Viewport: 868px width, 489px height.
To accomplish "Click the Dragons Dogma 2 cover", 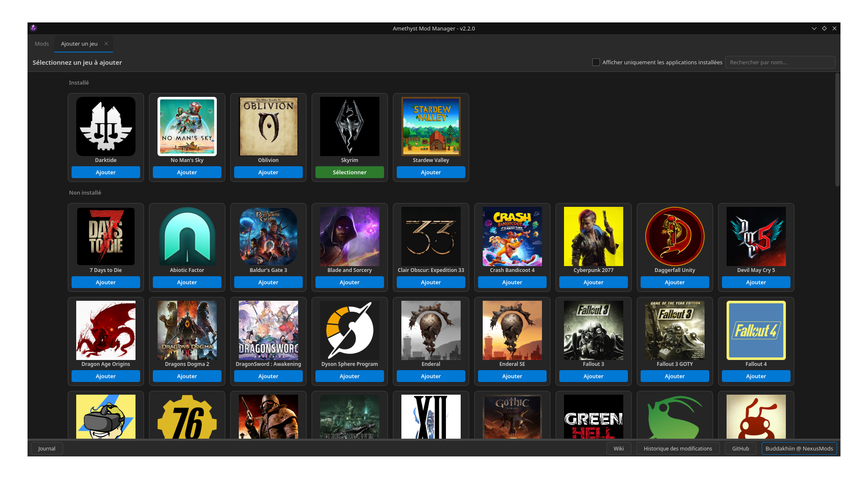I will (187, 330).
